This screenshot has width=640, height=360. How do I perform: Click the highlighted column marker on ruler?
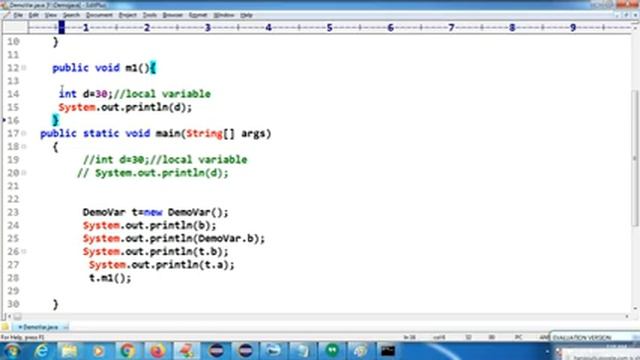pos(62,27)
